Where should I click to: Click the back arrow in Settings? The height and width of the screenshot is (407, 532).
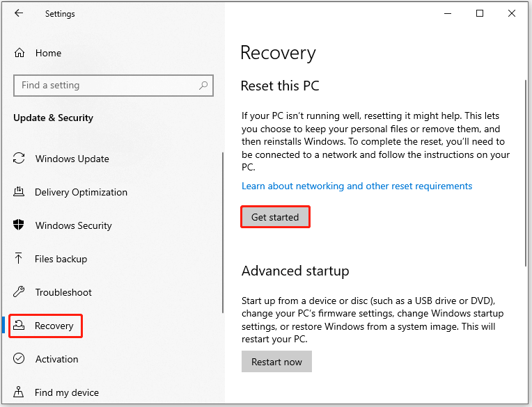point(19,13)
